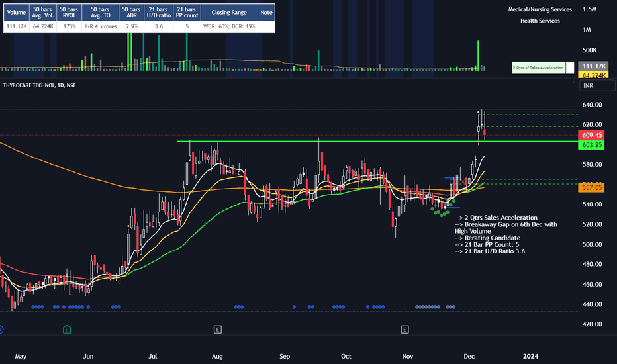Select the 21 bars U/D ratio header
The width and height of the screenshot is (617, 364).
(159, 12)
